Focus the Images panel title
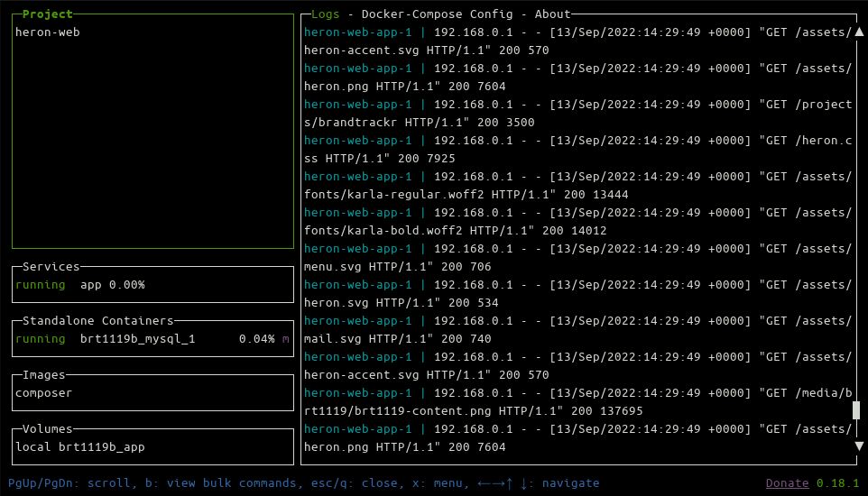Image resolution: width=868 pixels, height=496 pixels. pyautogui.click(x=44, y=375)
